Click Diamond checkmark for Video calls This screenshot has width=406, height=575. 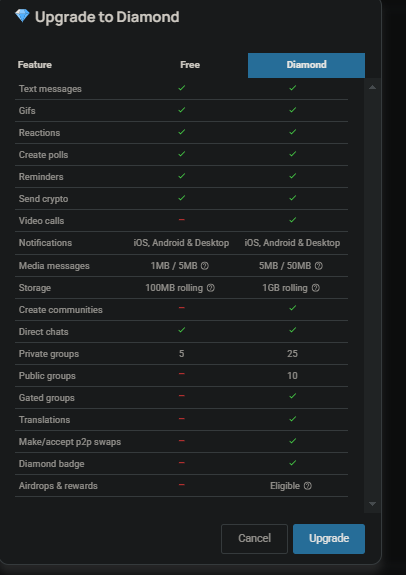pos(292,220)
